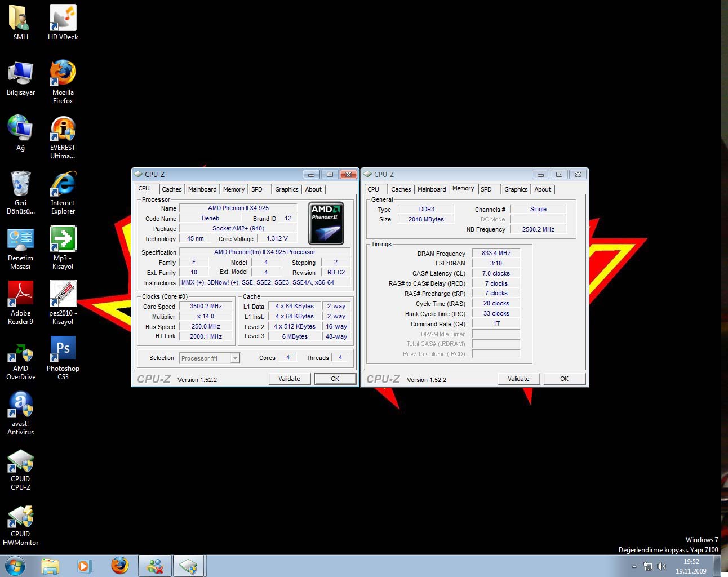Click the DRAM Frequency value 833.4 MHz

click(x=496, y=254)
